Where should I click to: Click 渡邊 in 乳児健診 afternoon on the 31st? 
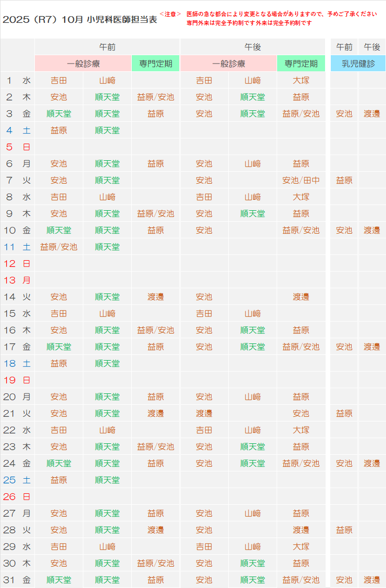pos(371,580)
